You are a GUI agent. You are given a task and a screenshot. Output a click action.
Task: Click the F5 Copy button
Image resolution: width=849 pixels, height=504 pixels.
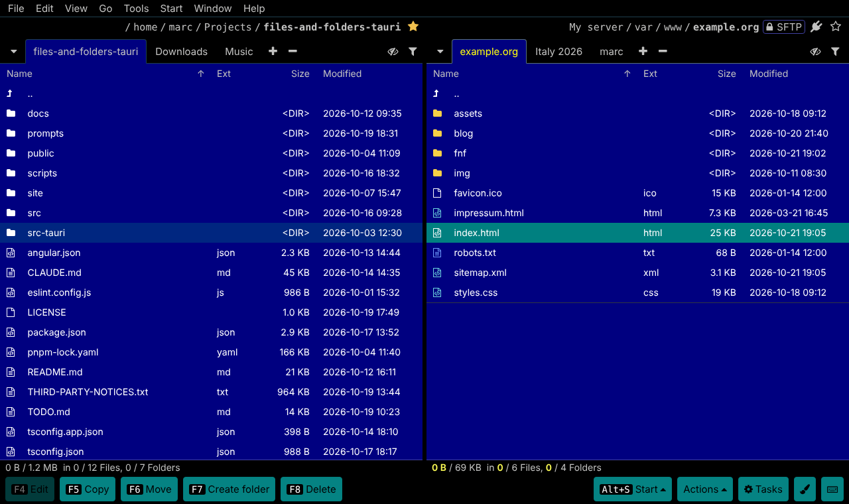pos(88,489)
